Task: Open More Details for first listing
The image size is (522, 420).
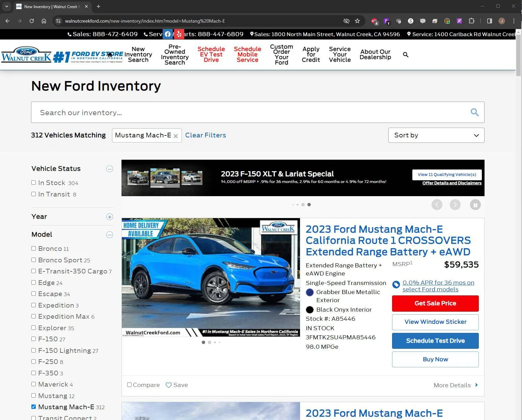Action: click(x=456, y=385)
